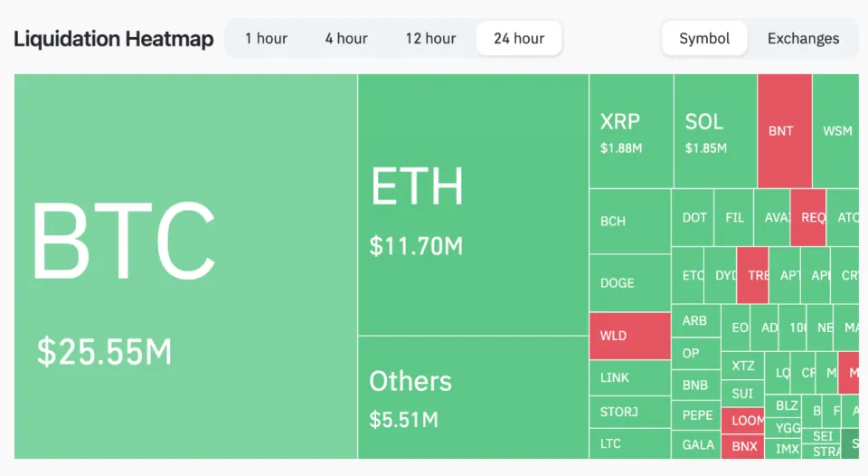Open the ETH $11.70M tile
The image size is (868, 476).
coord(473,205)
